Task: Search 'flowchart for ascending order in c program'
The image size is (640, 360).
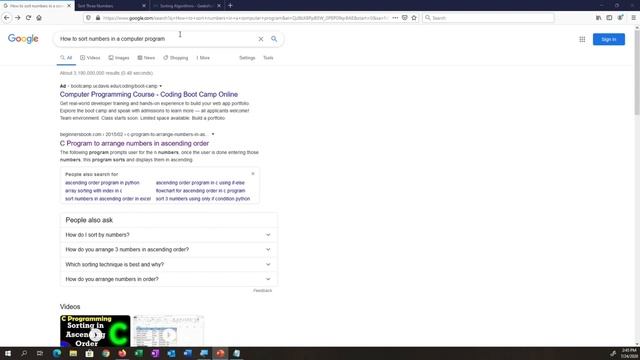Action: (x=200, y=191)
